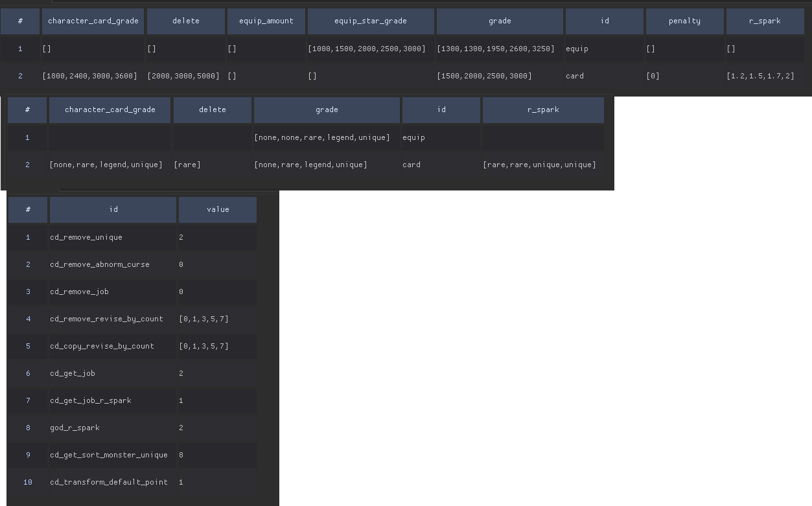Select the [1.2,1.5,1.7,2] r_spark cell
Screen dimensions: 812x506
tap(765, 76)
